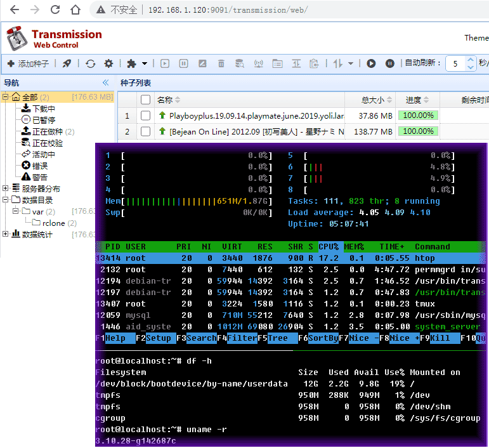Screen dimensions: 489x448
Task: Click the browser address bar URL
Action: click(x=227, y=10)
